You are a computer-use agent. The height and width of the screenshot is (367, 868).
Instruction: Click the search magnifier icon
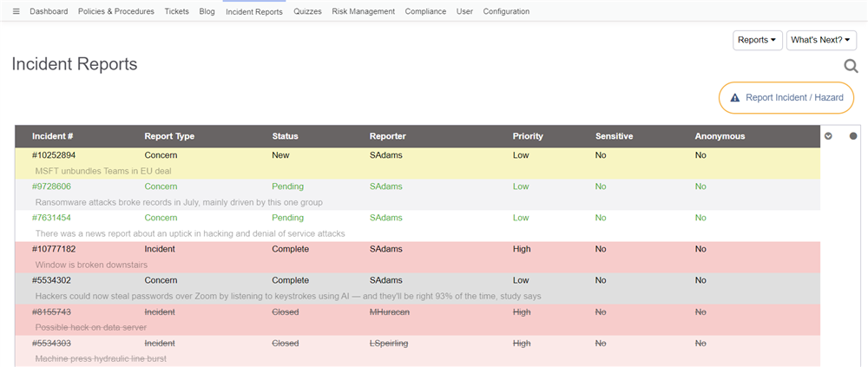coord(851,67)
